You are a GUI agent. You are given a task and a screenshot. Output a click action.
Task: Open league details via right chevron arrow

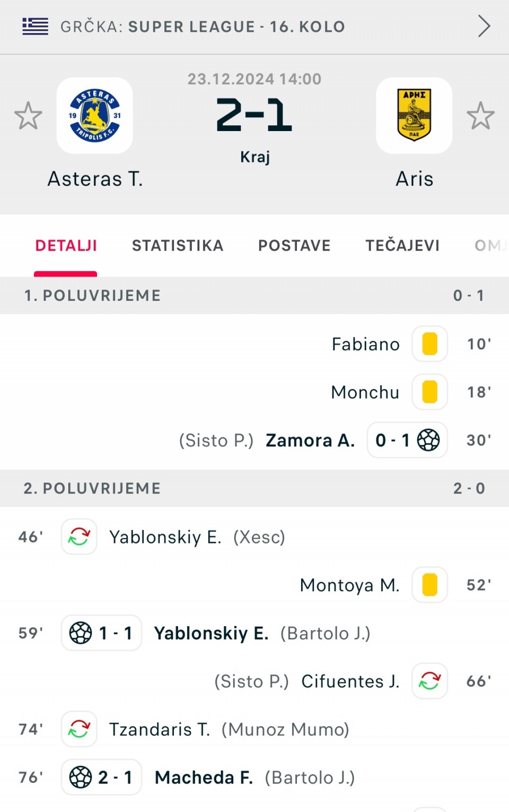tap(484, 26)
